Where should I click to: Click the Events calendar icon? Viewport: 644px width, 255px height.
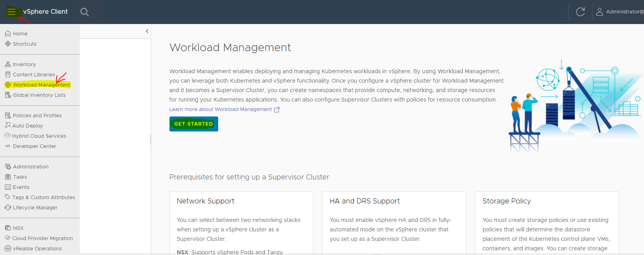coord(8,187)
